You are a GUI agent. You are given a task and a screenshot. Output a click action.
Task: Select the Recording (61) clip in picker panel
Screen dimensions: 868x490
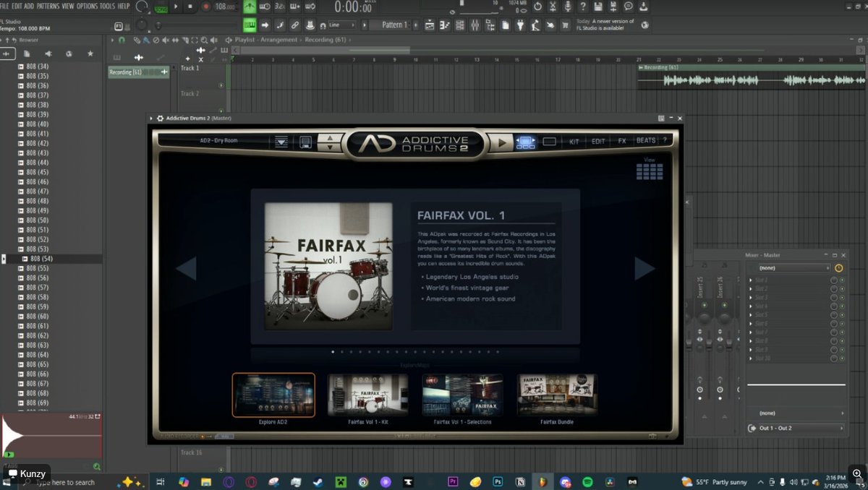click(x=138, y=72)
